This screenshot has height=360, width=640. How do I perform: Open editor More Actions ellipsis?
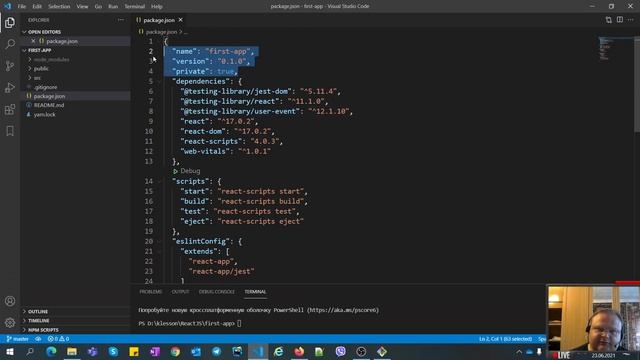click(x=631, y=20)
